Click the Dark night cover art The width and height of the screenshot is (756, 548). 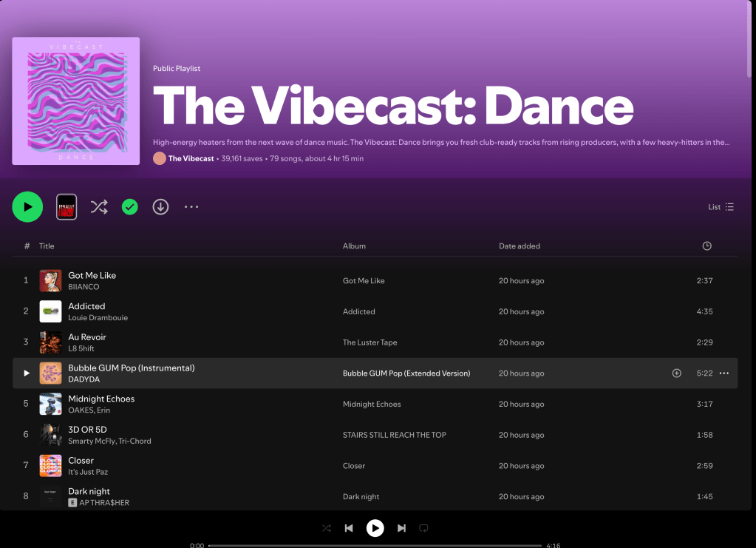coord(51,497)
